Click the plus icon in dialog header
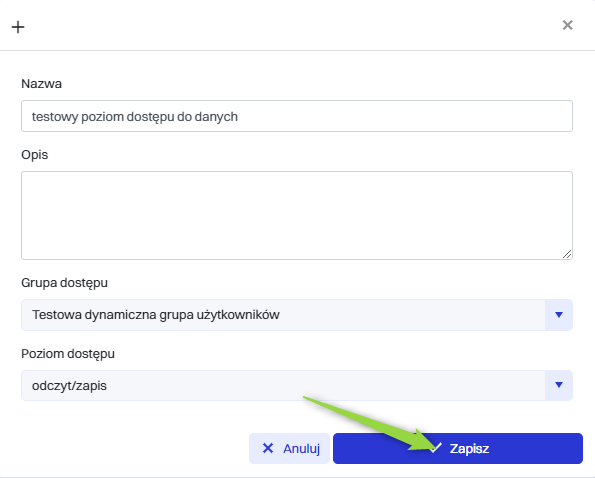 [18, 27]
